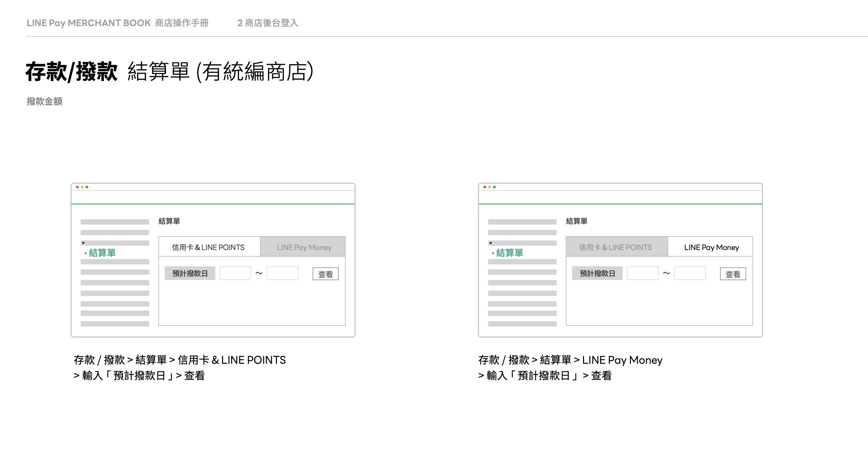Select 信用卡 & LINE POINTS tab in right mockup
The height and width of the screenshot is (455, 868).
617,247
